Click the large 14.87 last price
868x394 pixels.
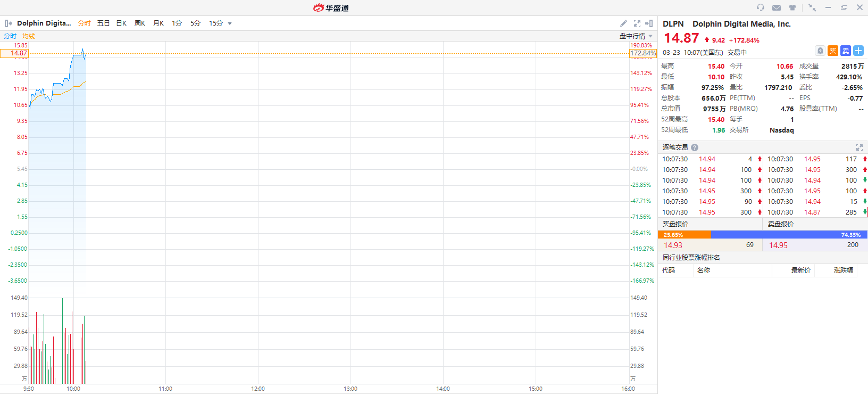[681, 38]
